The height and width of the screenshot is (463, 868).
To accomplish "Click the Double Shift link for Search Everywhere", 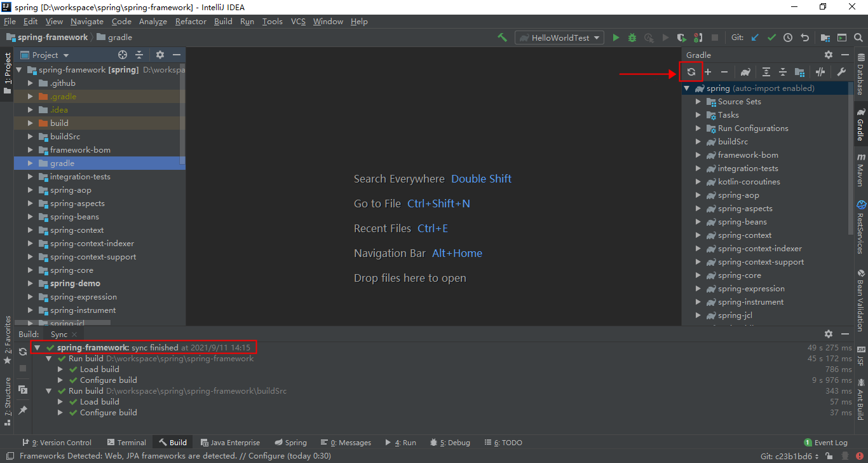I will pos(481,179).
